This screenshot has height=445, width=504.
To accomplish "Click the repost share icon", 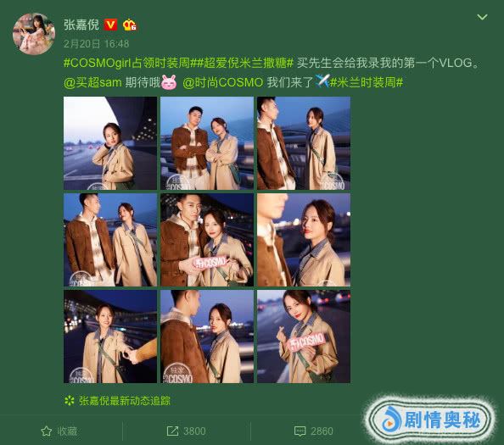I will tap(172, 431).
